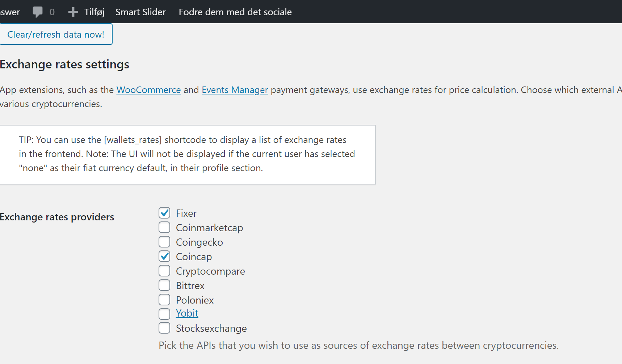
Task: Click the Bittrex label text
Action: pyautogui.click(x=190, y=286)
